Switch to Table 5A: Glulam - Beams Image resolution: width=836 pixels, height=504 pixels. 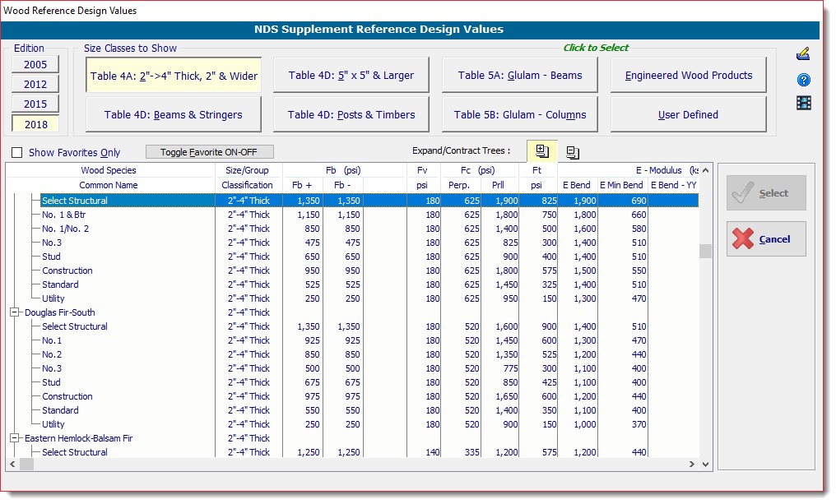point(518,76)
